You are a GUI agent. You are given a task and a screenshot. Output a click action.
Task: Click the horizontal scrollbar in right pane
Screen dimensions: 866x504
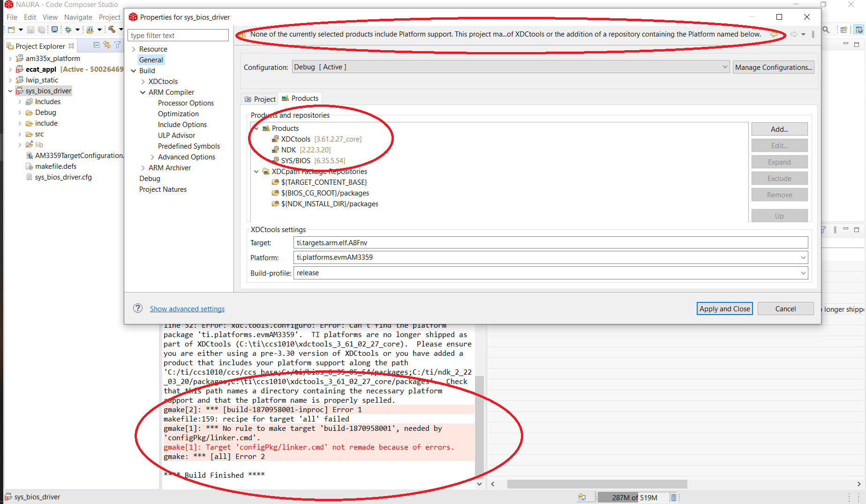click(x=597, y=484)
